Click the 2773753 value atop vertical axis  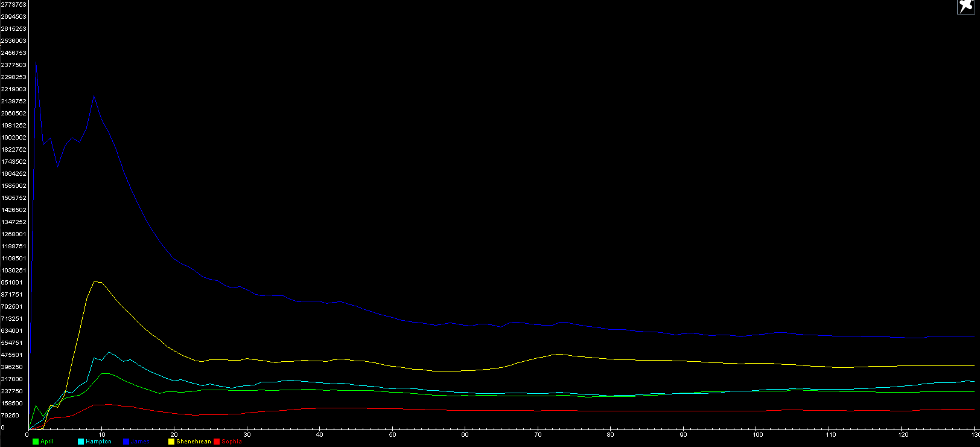click(x=13, y=5)
